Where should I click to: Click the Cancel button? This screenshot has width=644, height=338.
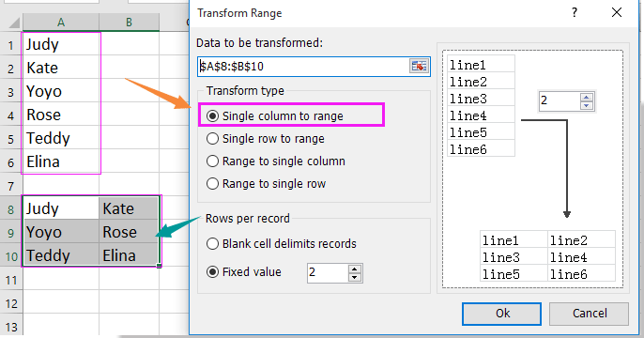tap(590, 314)
